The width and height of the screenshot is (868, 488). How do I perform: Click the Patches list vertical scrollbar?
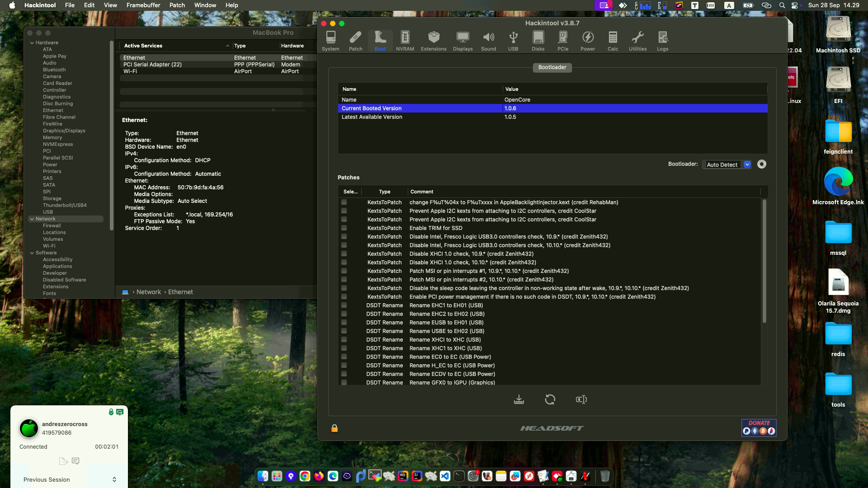click(x=764, y=261)
